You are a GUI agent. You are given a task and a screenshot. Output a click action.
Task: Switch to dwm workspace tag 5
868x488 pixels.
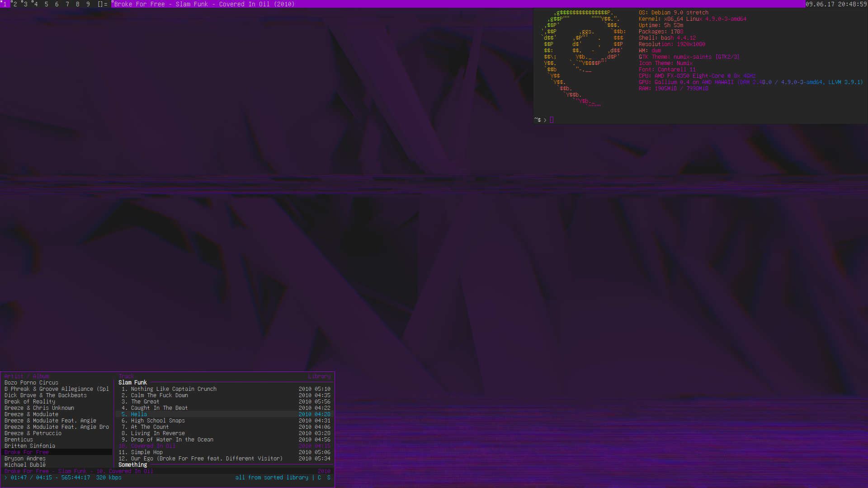46,4
